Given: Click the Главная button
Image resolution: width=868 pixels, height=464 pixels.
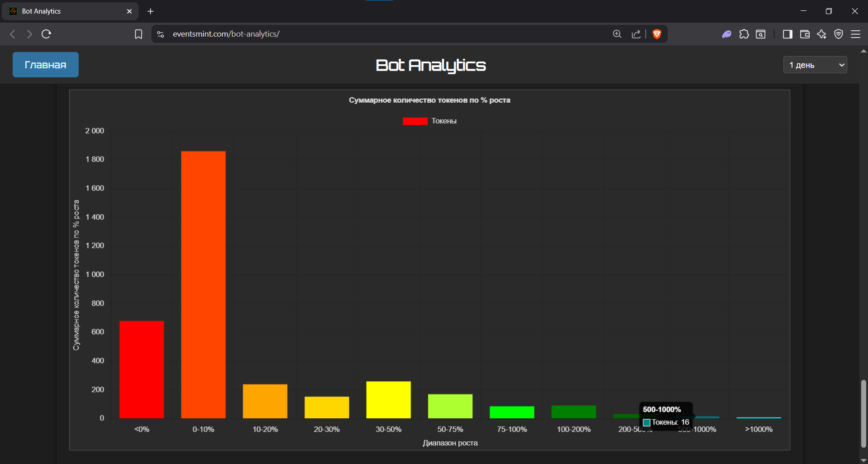Looking at the screenshot, I should [x=46, y=65].
